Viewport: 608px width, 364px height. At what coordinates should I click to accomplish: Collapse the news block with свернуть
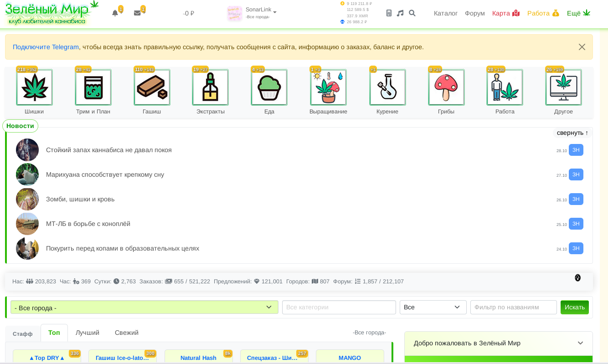(x=572, y=133)
